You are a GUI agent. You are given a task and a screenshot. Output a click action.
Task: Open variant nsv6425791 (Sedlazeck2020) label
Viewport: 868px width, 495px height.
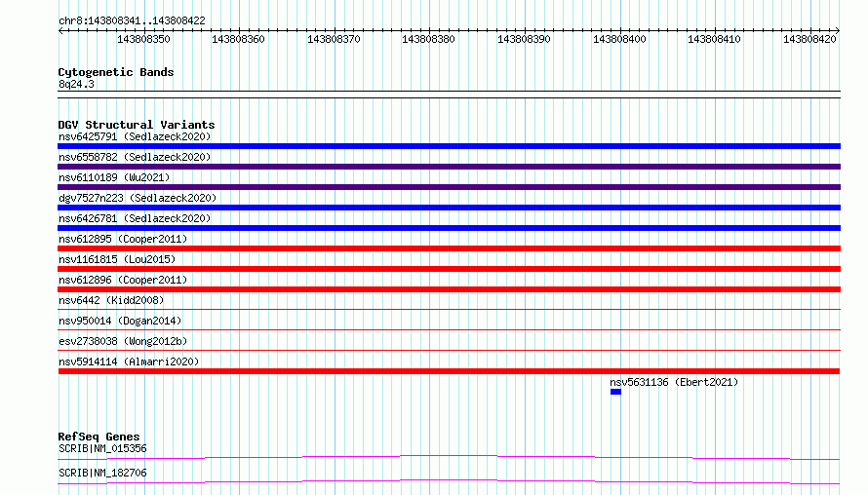pos(135,136)
